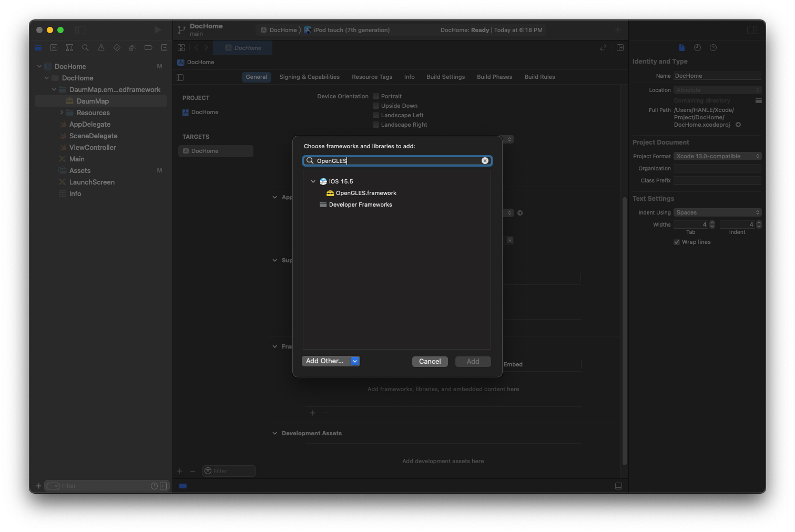Click the framework search field

[397, 161]
